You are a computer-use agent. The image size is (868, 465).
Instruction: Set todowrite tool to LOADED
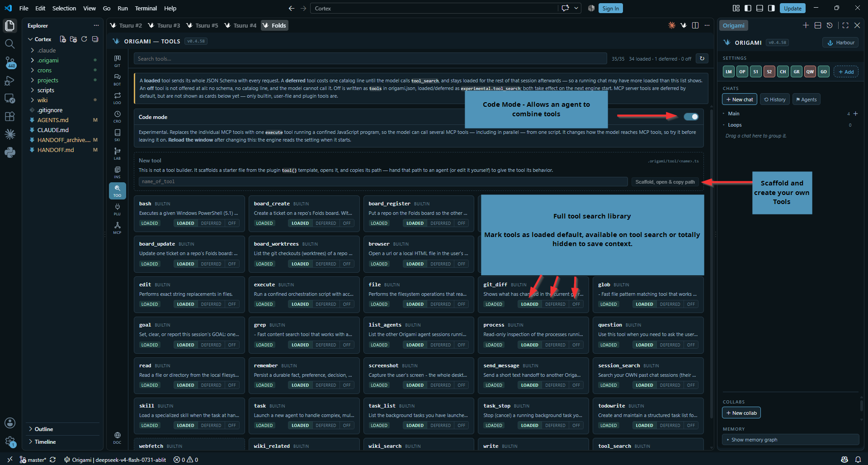point(644,426)
